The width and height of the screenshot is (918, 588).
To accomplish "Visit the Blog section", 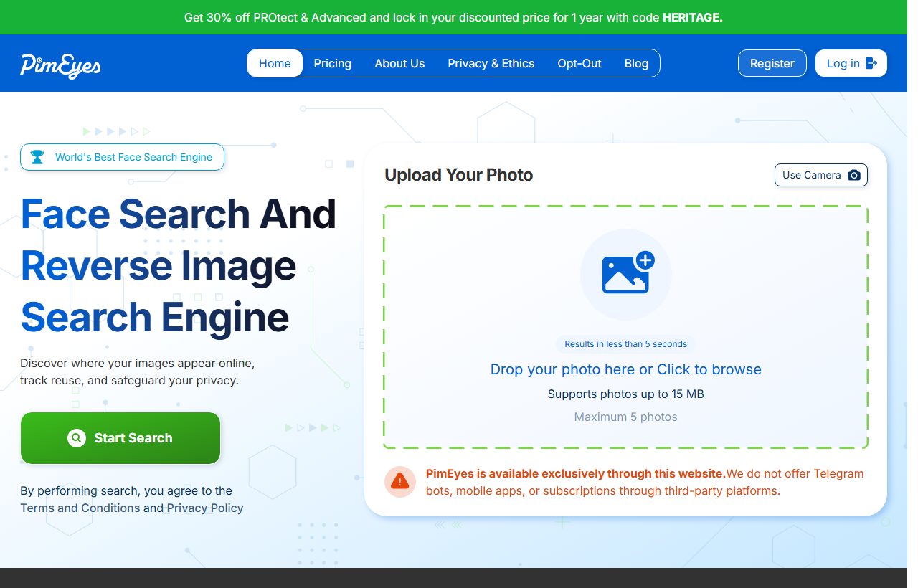I will [x=636, y=63].
